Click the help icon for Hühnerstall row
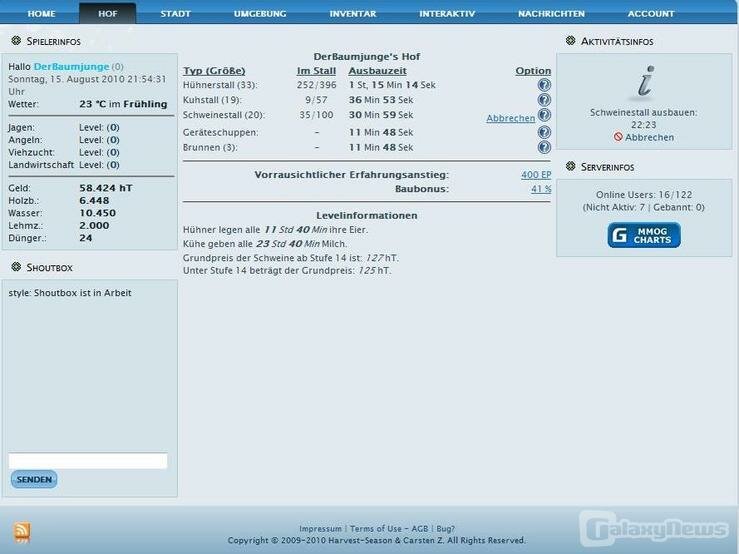The width and height of the screenshot is (739, 554). pos(544,85)
